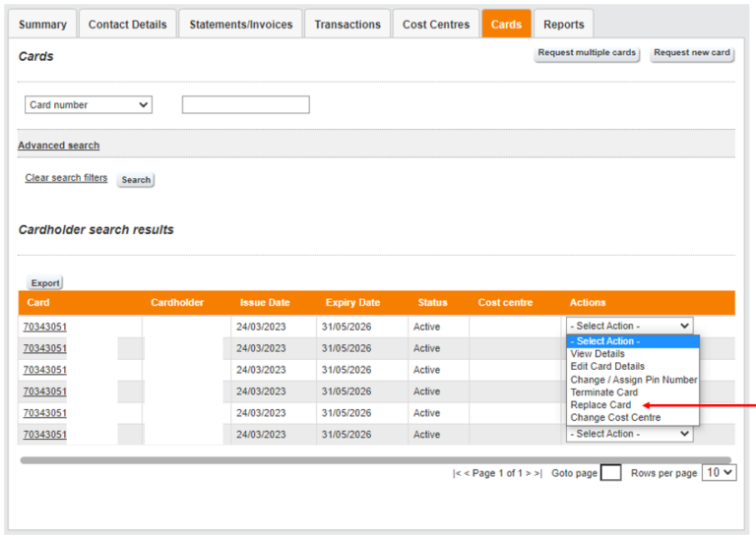Click the horizontal scrollbar below the table
Image resolution: width=756 pixels, height=539 pixels.
tap(374, 459)
